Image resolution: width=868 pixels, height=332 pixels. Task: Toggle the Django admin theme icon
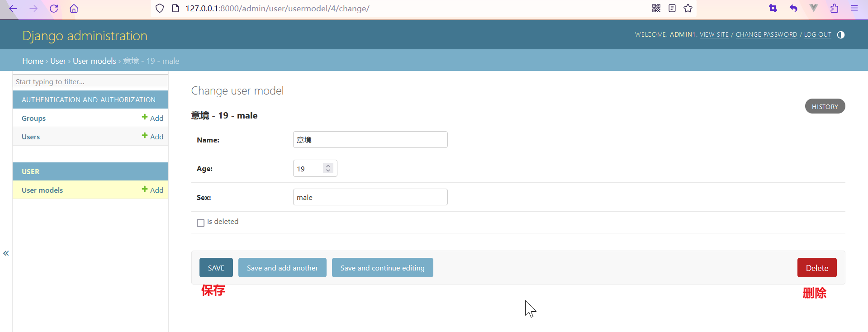pos(841,35)
